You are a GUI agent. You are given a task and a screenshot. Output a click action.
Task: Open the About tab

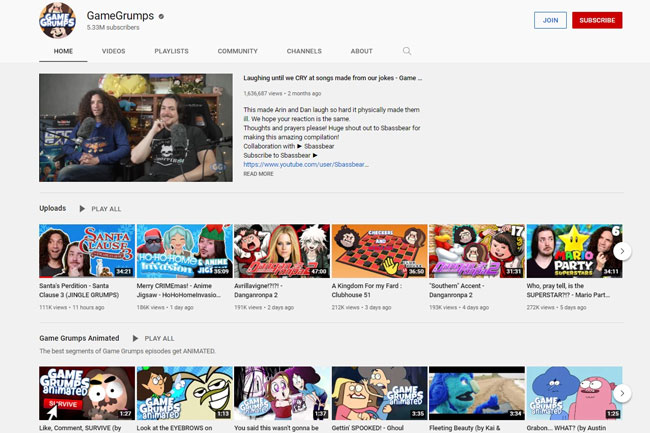coord(361,51)
